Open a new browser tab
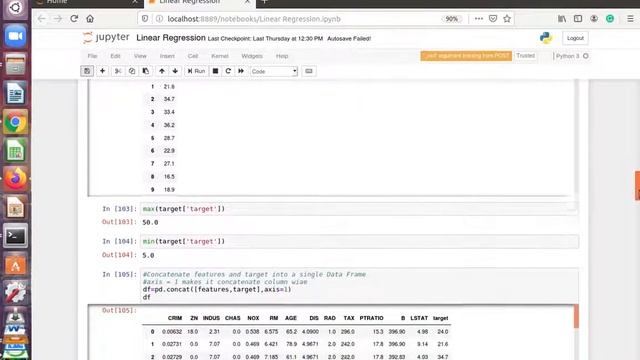The height and width of the screenshot is (360, 640). coord(264,2)
